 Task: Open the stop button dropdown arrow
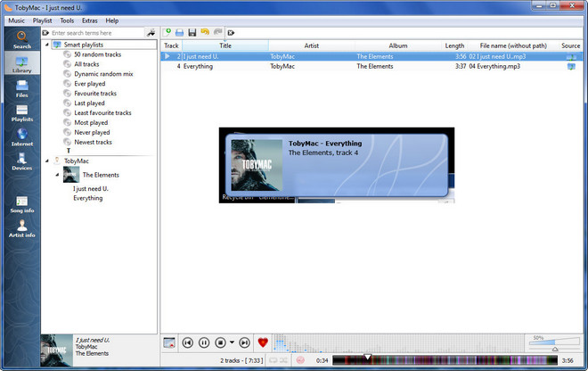click(x=232, y=342)
